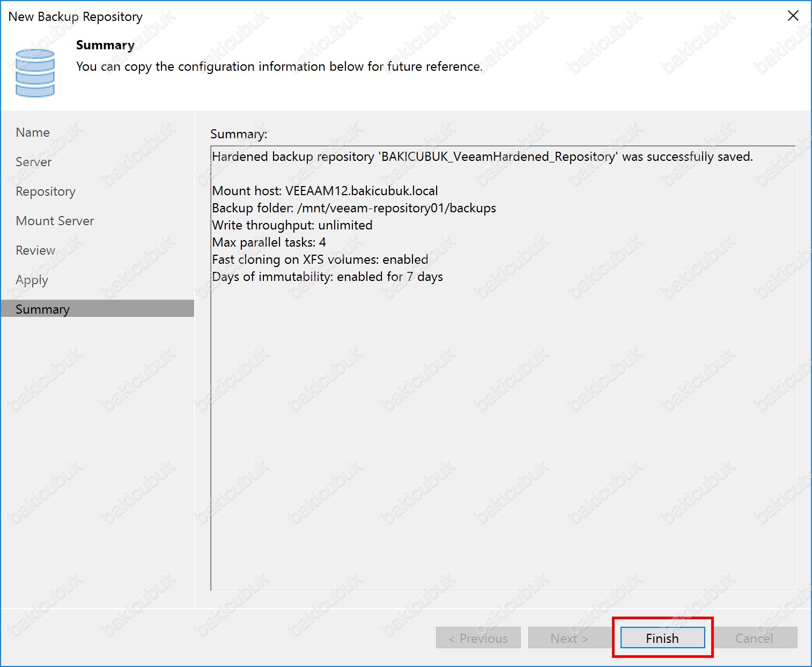Screen dimensions: 812x667
Task: Click the Mount host line in summary
Action: coord(325,191)
